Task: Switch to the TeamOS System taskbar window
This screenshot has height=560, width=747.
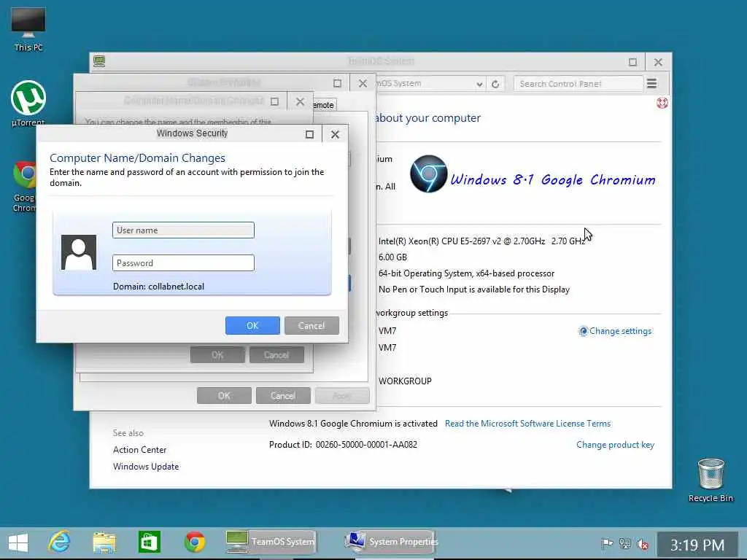Action: (x=270, y=542)
